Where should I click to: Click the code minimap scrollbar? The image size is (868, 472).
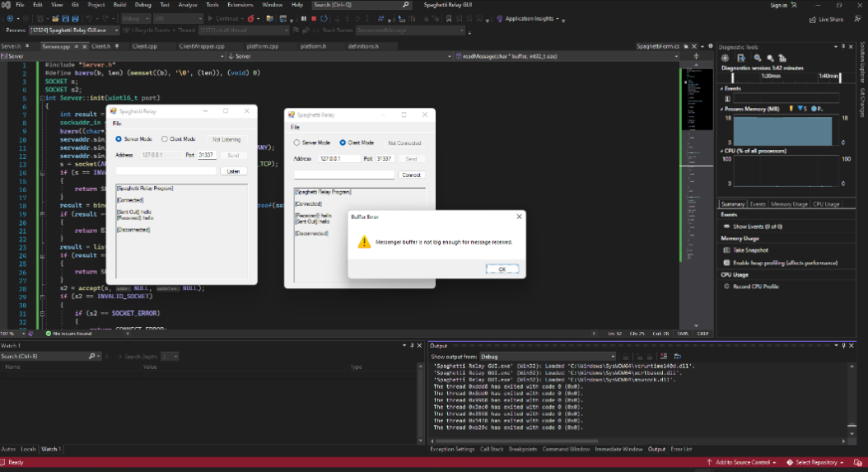[x=697, y=194]
